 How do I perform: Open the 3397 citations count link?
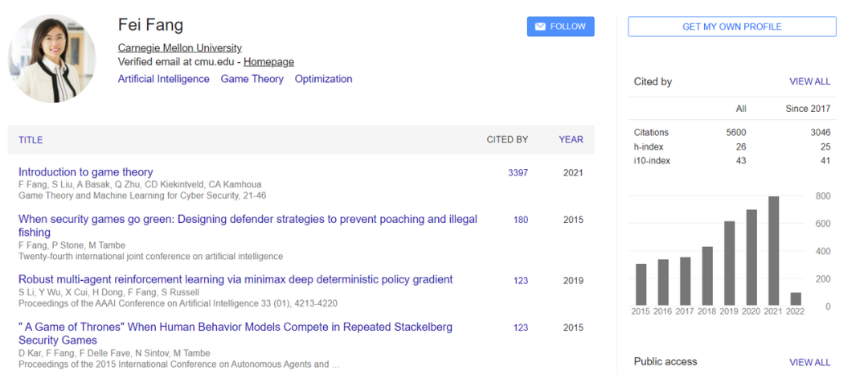[518, 173]
